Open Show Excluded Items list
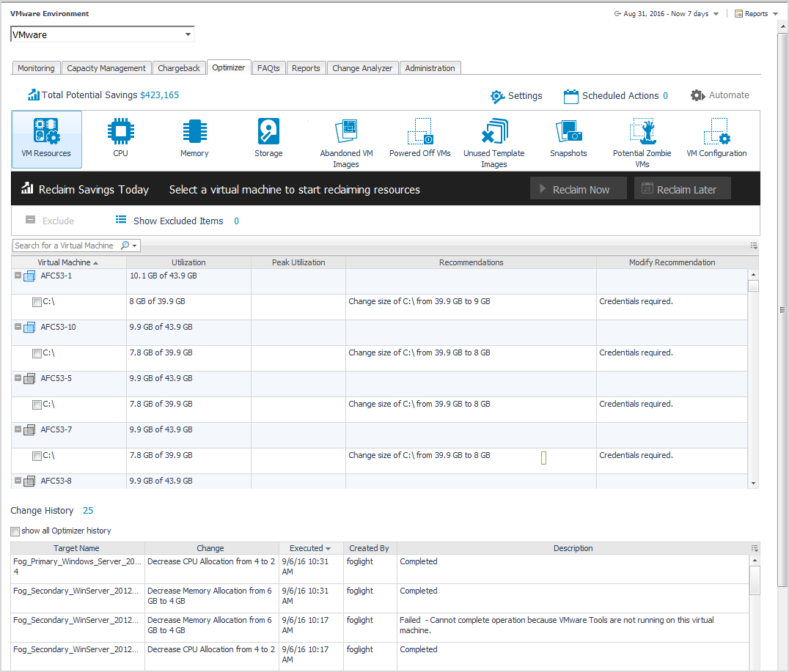The height and width of the screenshot is (672, 789). [x=177, y=221]
